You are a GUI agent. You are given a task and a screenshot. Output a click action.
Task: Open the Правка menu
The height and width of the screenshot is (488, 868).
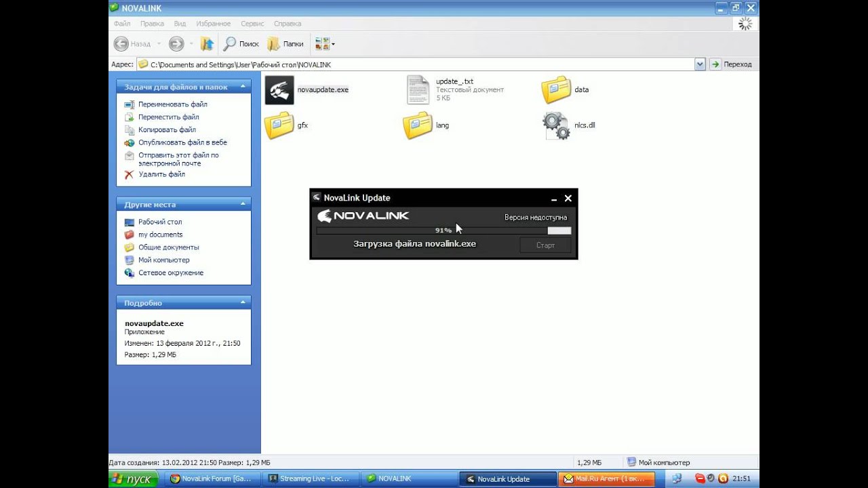pyautogui.click(x=152, y=24)
